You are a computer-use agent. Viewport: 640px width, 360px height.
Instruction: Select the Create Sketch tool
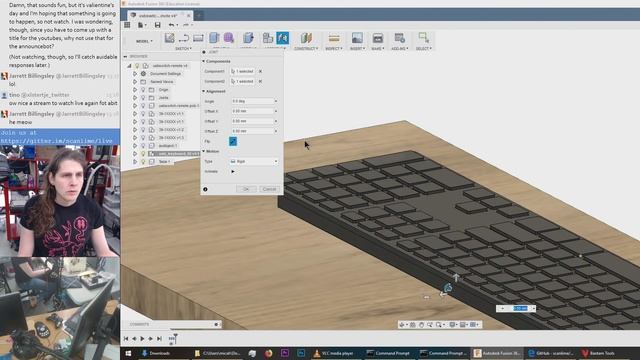[169, 38]
